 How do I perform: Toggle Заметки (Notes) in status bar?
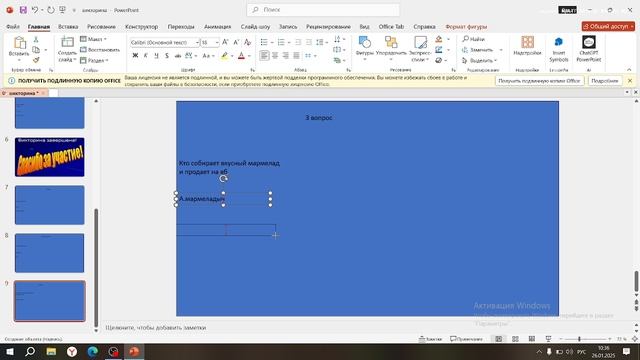430,339
